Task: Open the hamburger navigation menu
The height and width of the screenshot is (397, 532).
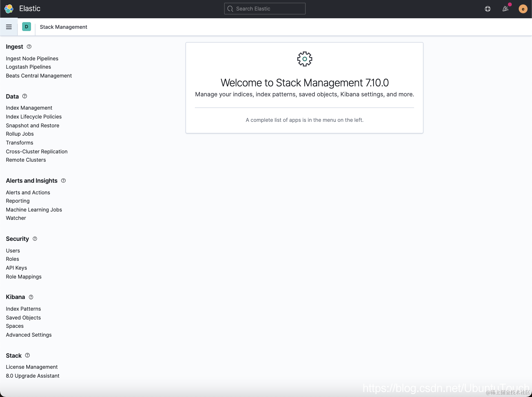Action: [9, 27]
